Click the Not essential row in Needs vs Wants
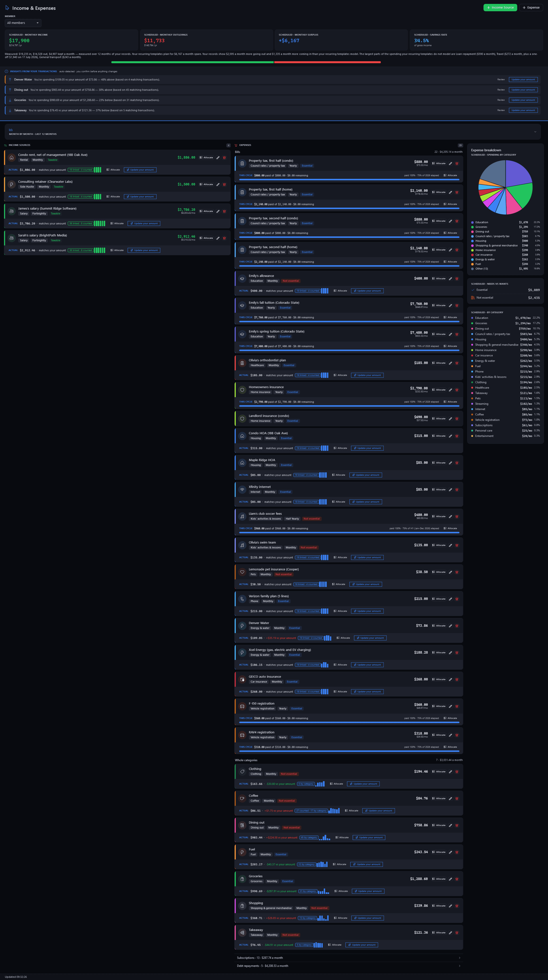The image size is (548, 980). click(x=505, y=298)
